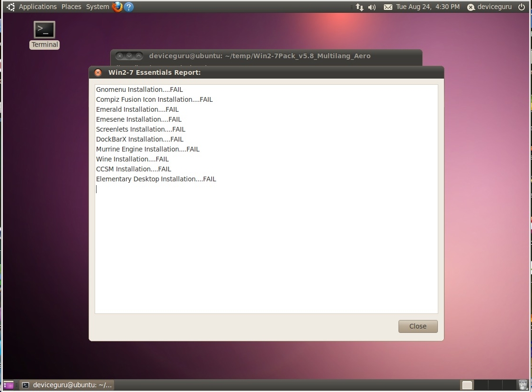Click the Win2-7 Essentials Report title
Screen dimensions: 532x392
pos(154,72)
